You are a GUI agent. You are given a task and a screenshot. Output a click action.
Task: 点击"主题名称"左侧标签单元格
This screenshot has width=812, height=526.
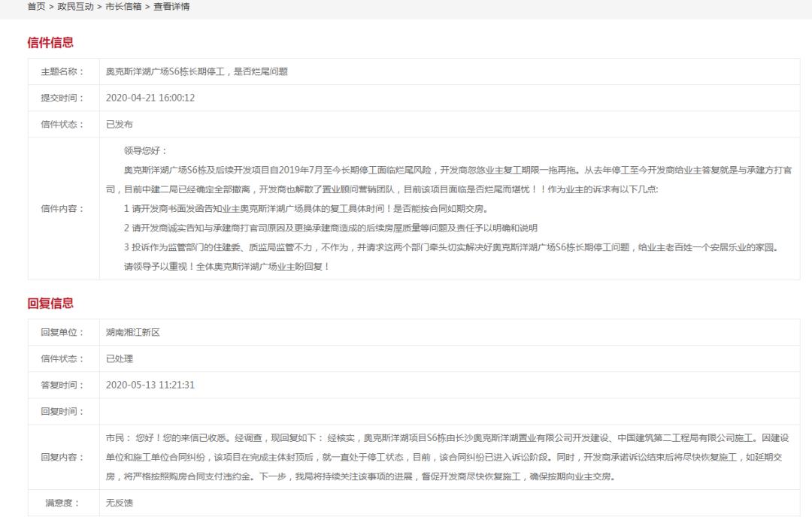(65, 73)
